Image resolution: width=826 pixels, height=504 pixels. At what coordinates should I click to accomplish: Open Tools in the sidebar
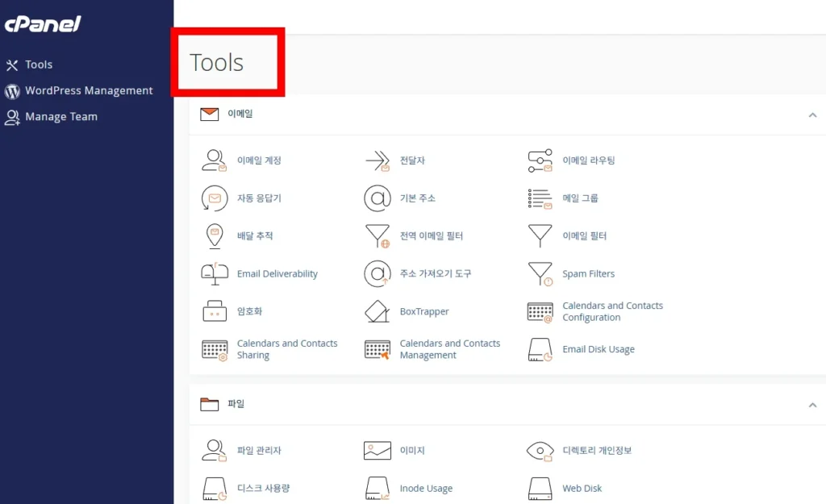(x=39, y=65)
